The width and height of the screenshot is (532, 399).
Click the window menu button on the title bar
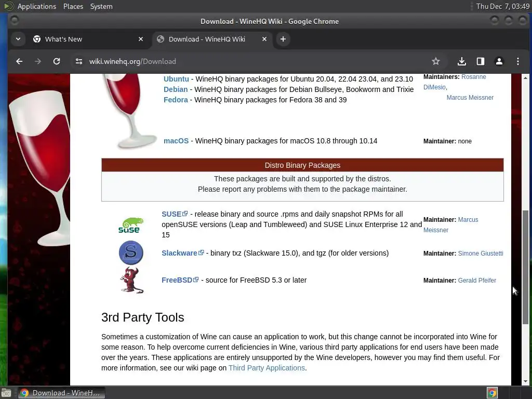coord(15,21)
